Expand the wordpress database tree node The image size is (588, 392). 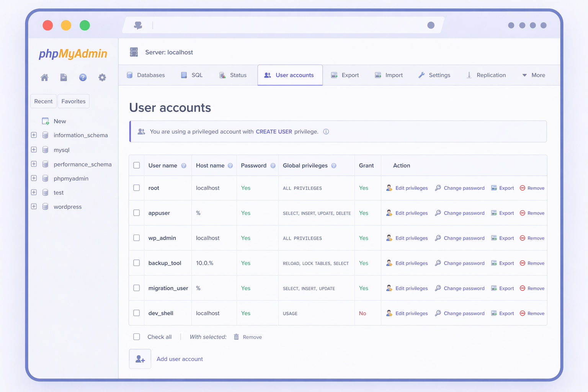(x=34, y=207)
